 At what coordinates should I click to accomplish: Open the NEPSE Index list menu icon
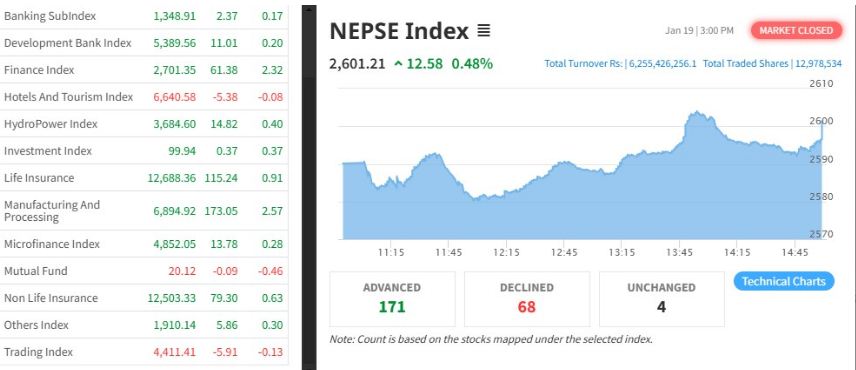click(x=484, y=31)
